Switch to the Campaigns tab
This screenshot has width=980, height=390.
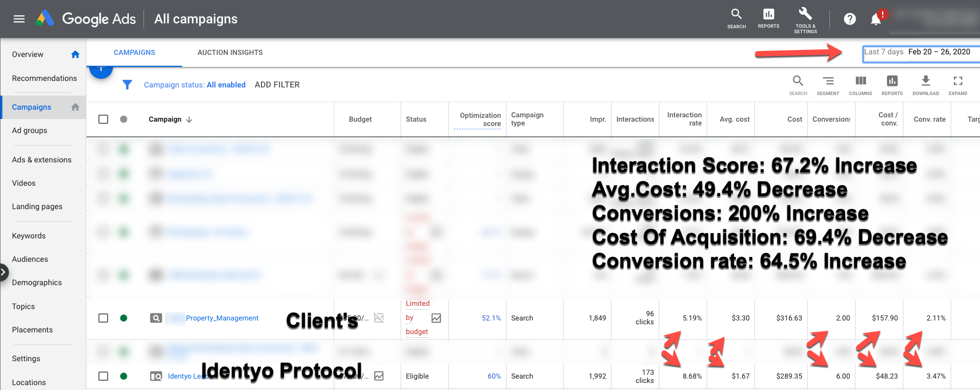(134, 53)
